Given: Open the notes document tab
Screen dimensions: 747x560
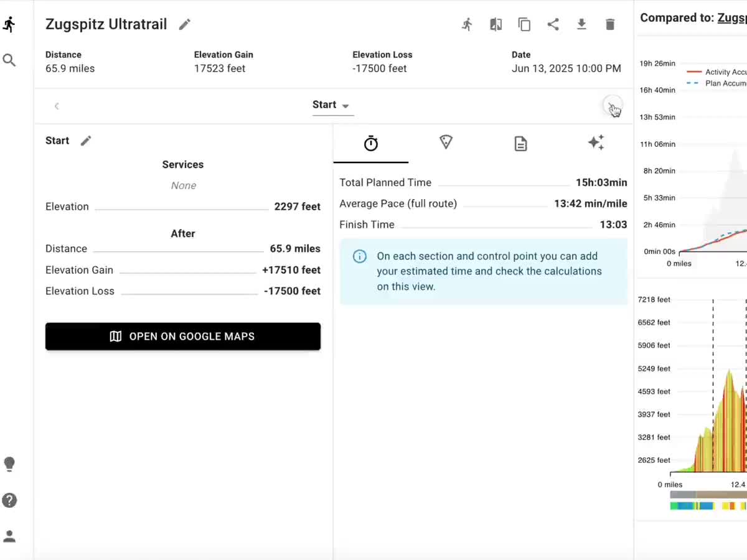Looking at the screenshot, I should pyautogui.click(x=520, y=144).
